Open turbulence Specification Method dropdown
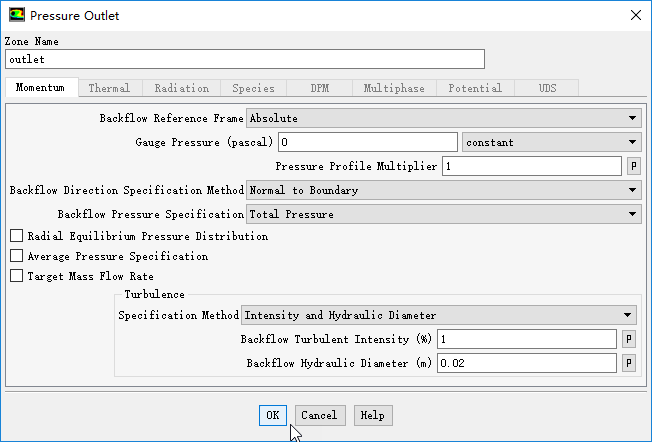The image size is (652, 442). pyautogui.click(x=439, y=315)
